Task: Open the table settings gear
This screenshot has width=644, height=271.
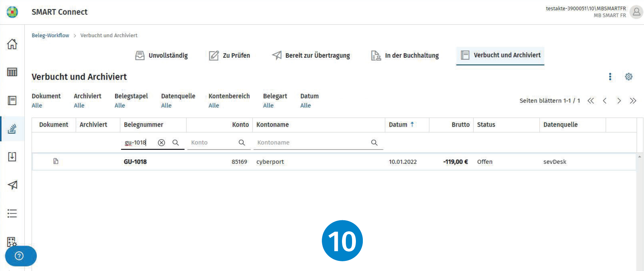Action: tap(629, 77)
